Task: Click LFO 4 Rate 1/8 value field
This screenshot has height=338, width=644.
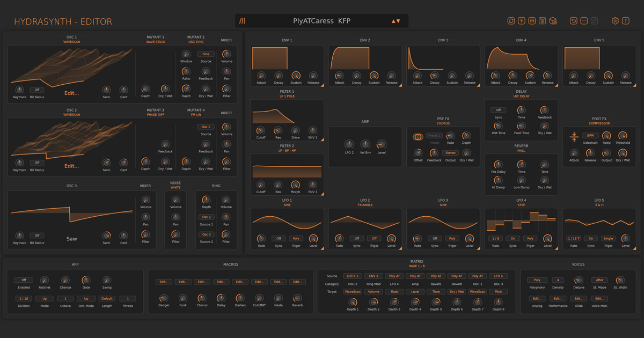Action: click(495, 238)
